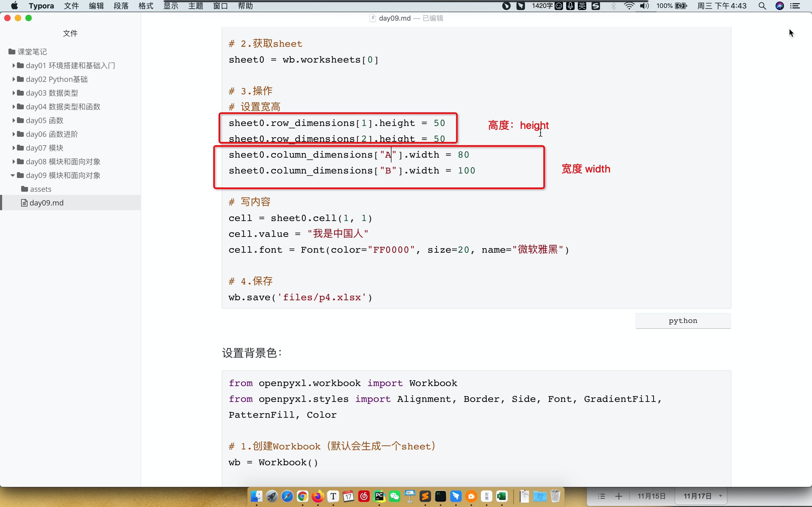Click the list icon in bottom bar
This screenshot has height=507, width=812.
(601, 496)
